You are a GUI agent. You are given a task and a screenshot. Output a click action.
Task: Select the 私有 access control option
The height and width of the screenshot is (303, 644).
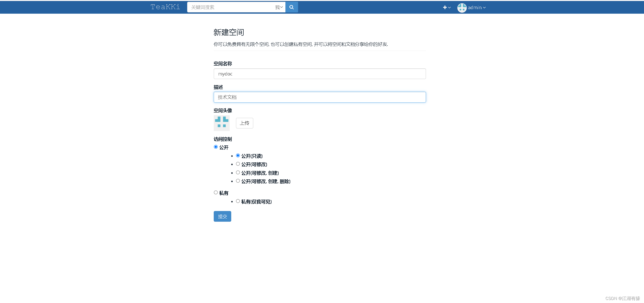click(x=216, y=192)
